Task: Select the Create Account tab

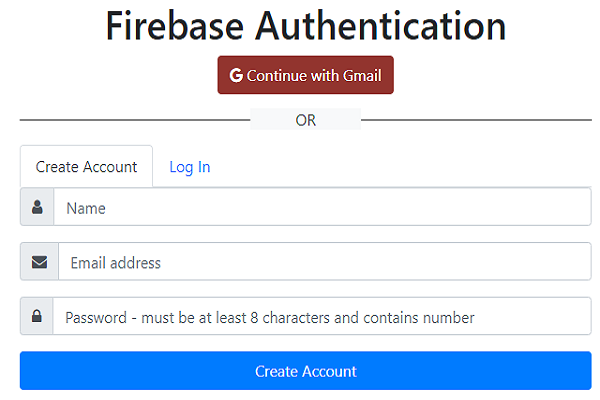Action: point(86,167)
